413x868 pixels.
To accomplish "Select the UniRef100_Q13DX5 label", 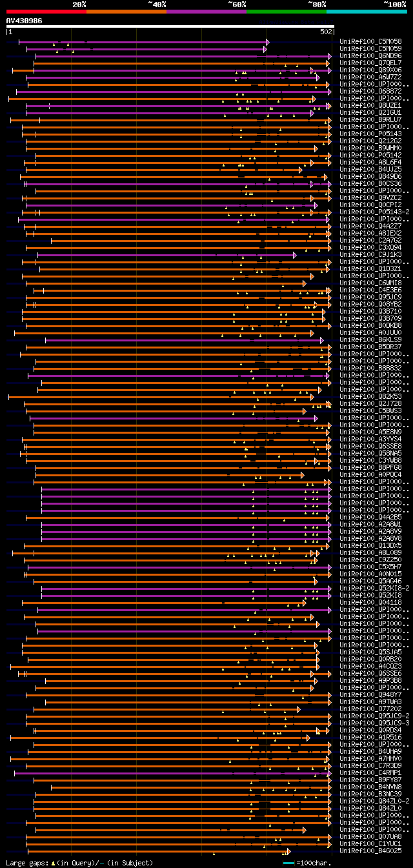I will pos(370,545).
